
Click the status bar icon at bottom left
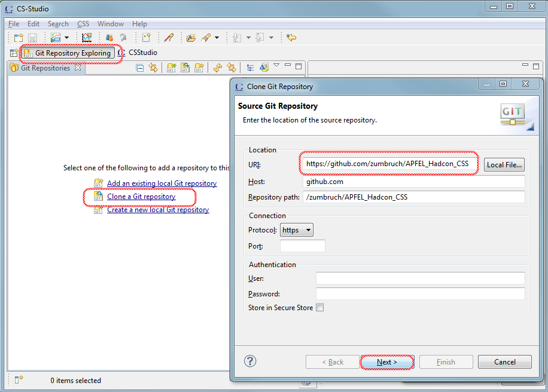(19, 380)
